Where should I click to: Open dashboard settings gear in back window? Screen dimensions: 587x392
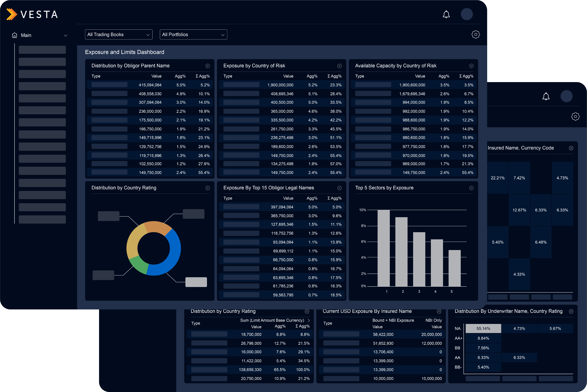click(575, 117)
